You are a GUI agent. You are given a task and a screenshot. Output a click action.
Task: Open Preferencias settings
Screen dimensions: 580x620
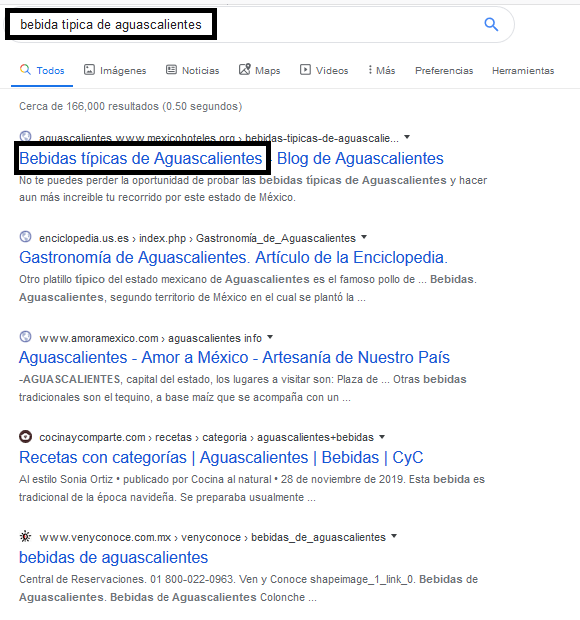(x=444, y=70)
